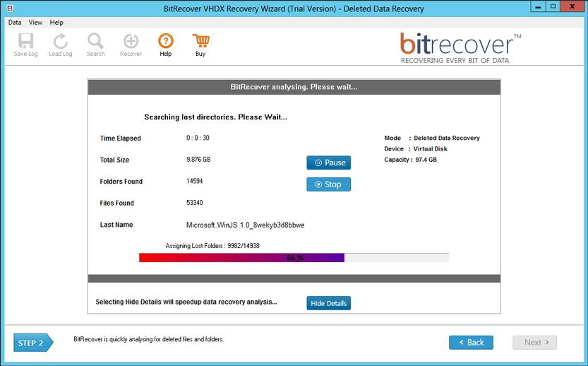This screenshot has width=588, height=366.
Task: Click the Capacity : 97.4 GB text
Action: 410,160
